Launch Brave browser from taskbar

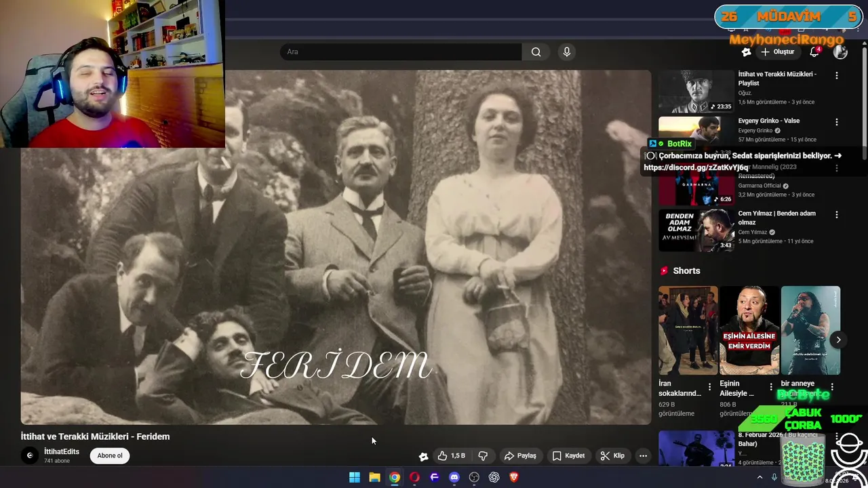(x=514, y=477)
